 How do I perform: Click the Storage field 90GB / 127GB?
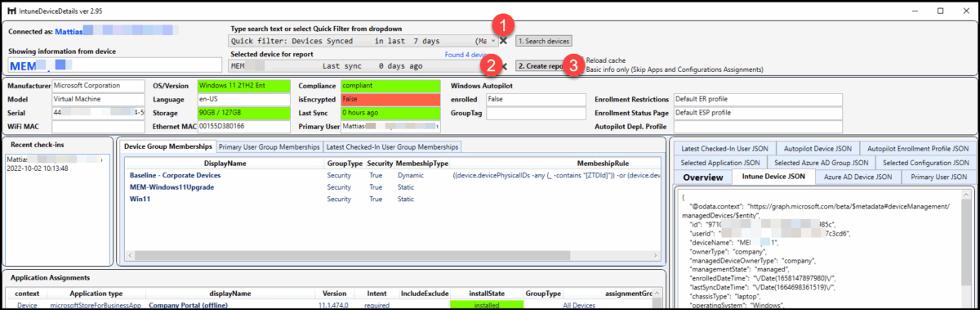coord(243,113)
